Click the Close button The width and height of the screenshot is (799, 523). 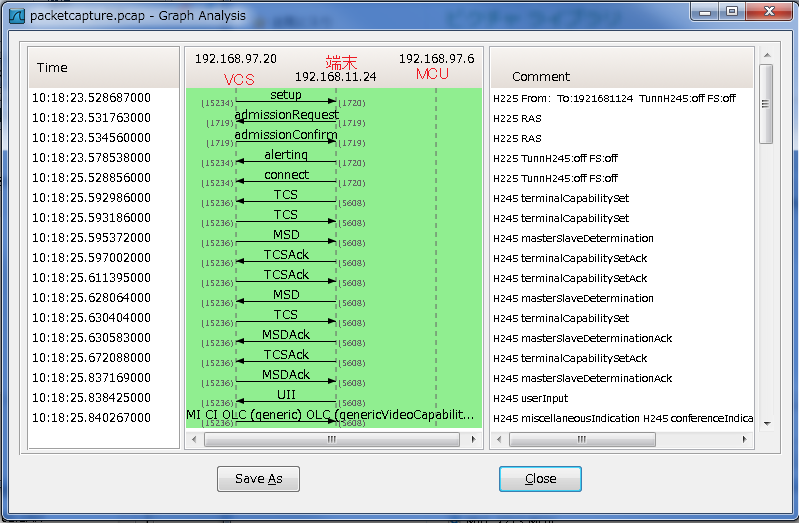click(540, 479)
